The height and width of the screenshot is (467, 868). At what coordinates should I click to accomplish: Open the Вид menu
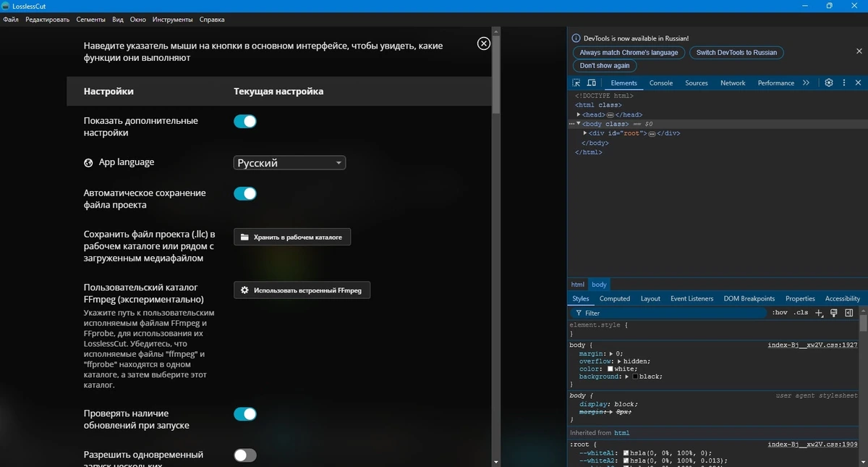(118, 20)
